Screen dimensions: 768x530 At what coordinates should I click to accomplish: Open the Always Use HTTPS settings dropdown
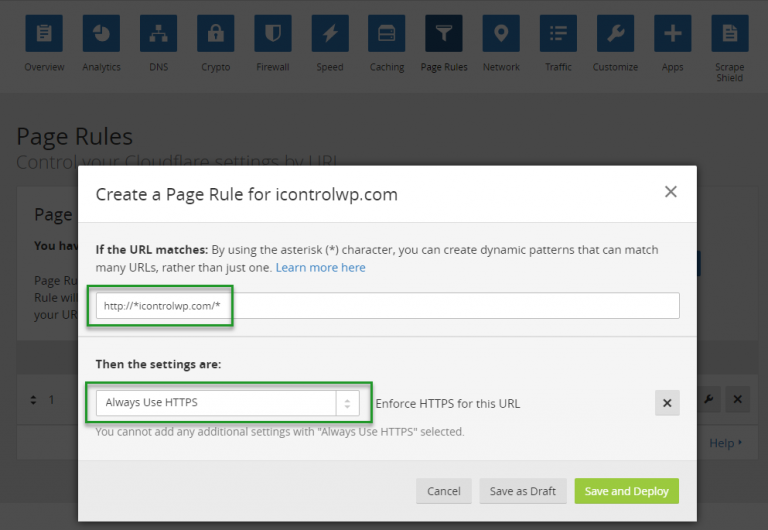pyautogui.click(x=228, y=403)
